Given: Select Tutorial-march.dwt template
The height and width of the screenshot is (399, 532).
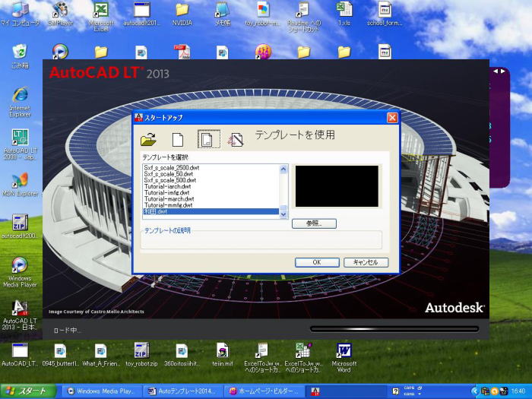Looking at the screenshot, I should point(211,199).
